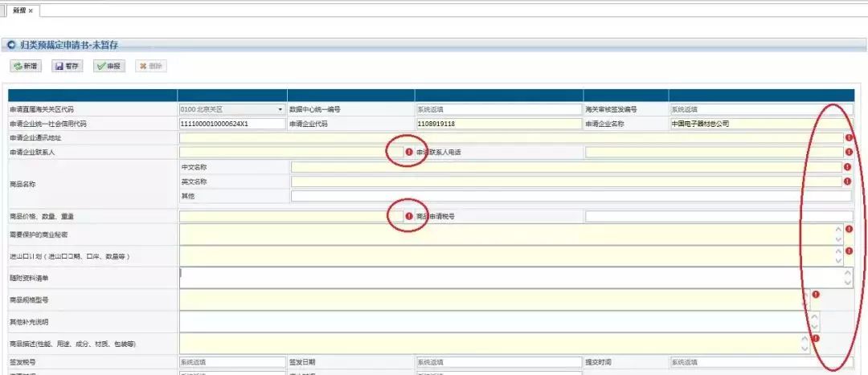Click the 其他 product name input field
Screen dimensions: 868x375
click(571, 196)
